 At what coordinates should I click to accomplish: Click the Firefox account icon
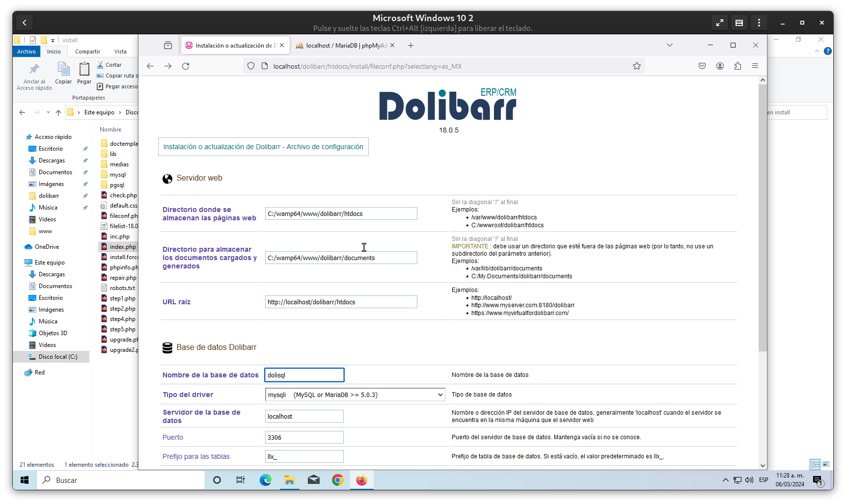point(720,66)
